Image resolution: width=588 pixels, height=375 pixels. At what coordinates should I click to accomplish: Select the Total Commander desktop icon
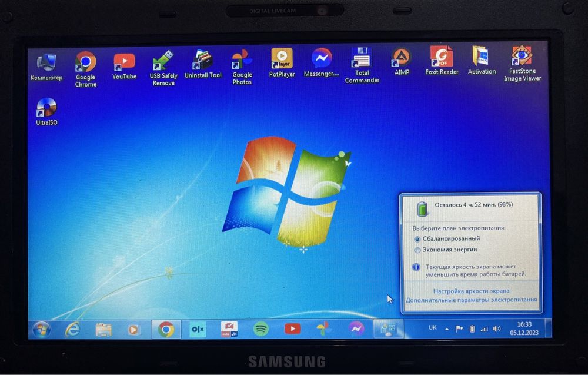(362, 65)
